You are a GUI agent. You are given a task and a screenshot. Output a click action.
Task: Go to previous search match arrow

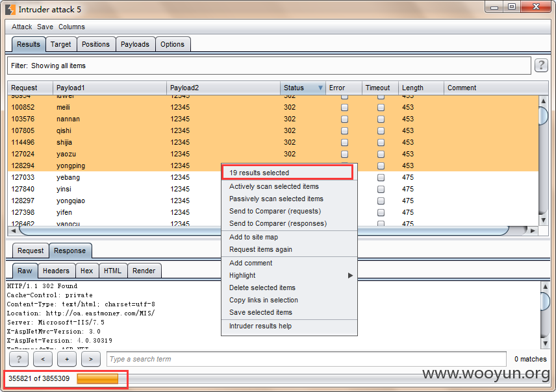point(43,359)
